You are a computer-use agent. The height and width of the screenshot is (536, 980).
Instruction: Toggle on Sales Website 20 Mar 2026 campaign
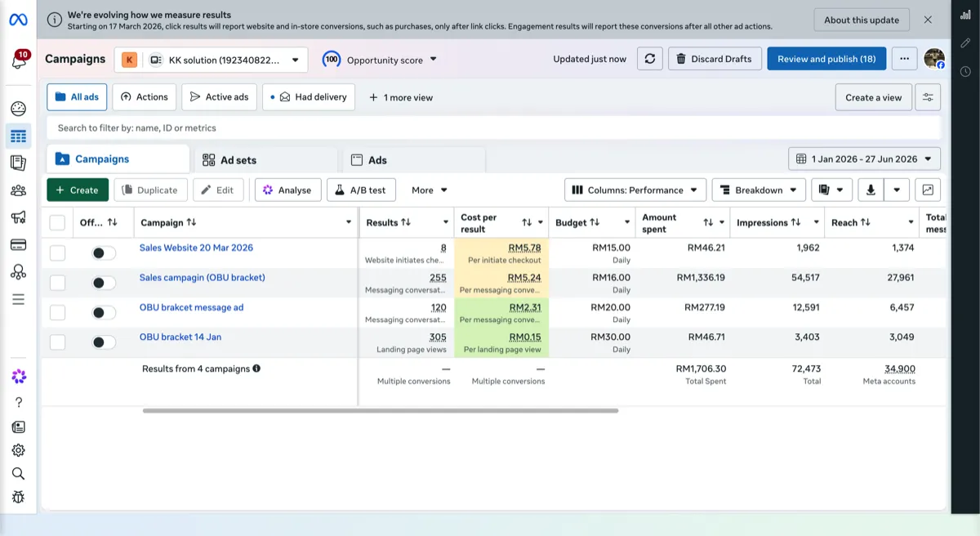click(104, 253)
